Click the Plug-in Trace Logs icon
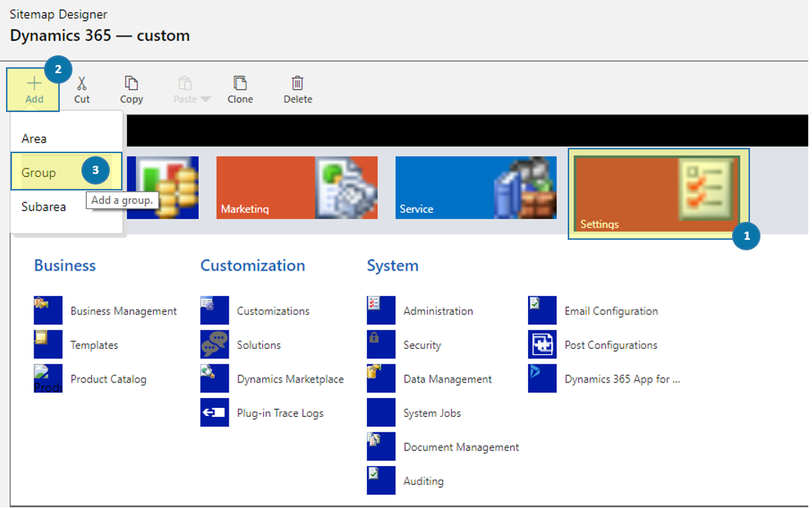This screenshot has width=812, height=508. 214,412
